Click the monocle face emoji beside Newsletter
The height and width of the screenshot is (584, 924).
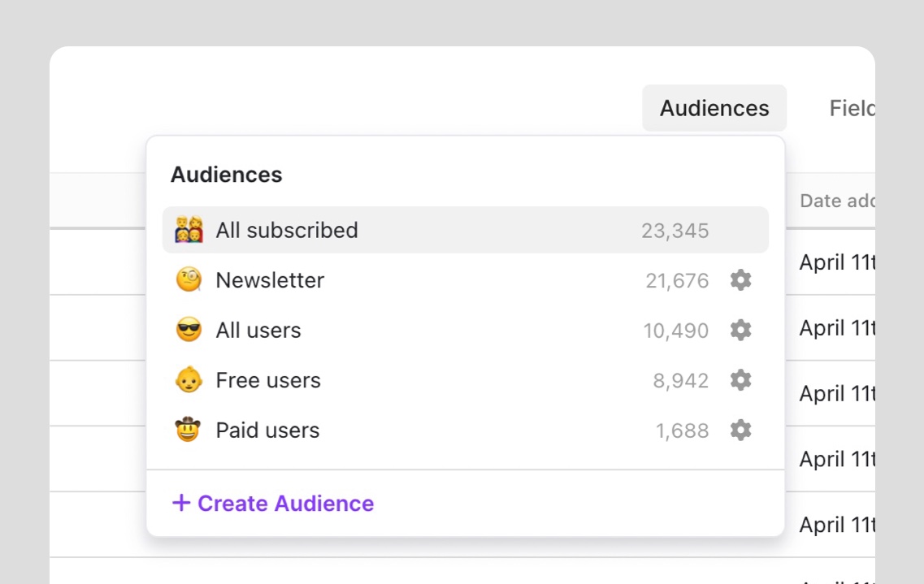point(189,280)
